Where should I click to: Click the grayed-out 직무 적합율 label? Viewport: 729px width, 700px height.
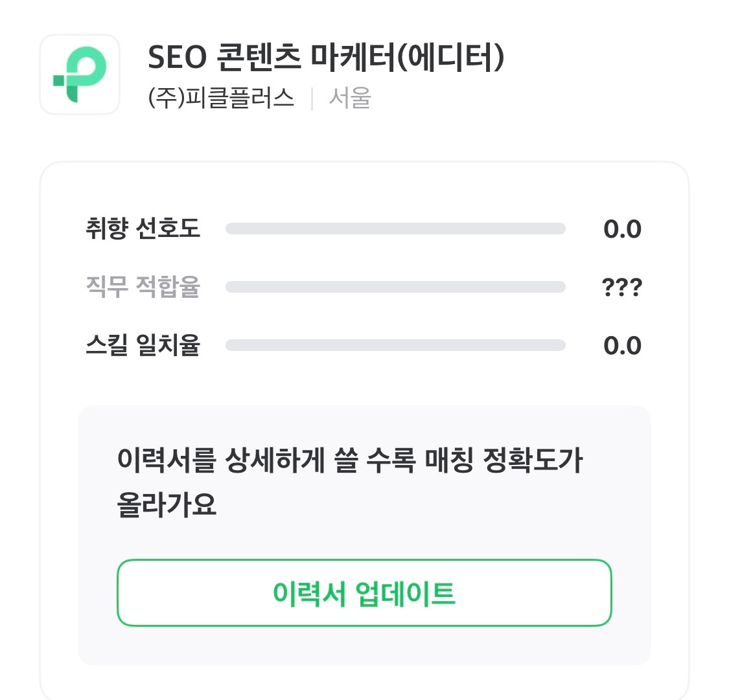pyautogui.click(x=143, y=286)
